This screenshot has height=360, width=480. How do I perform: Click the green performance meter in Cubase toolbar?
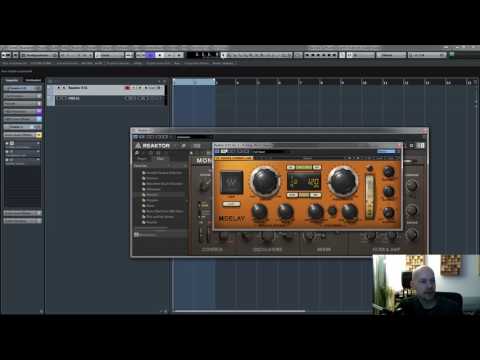point(452,55)
